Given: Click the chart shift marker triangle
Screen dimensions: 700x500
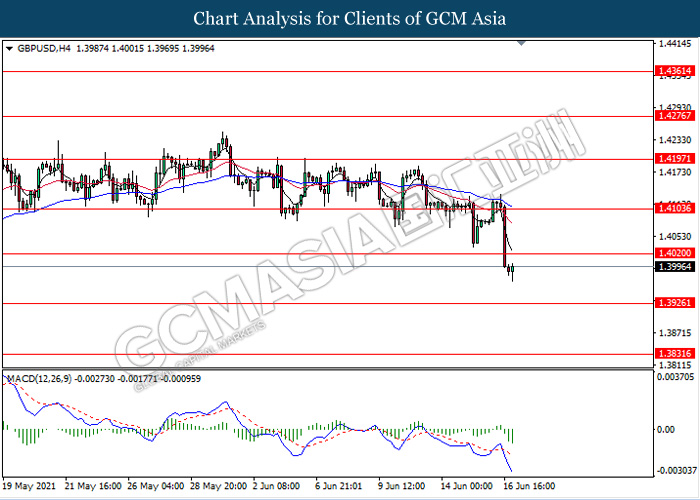Looking at the screenshot, I should [x=521, y=43].
